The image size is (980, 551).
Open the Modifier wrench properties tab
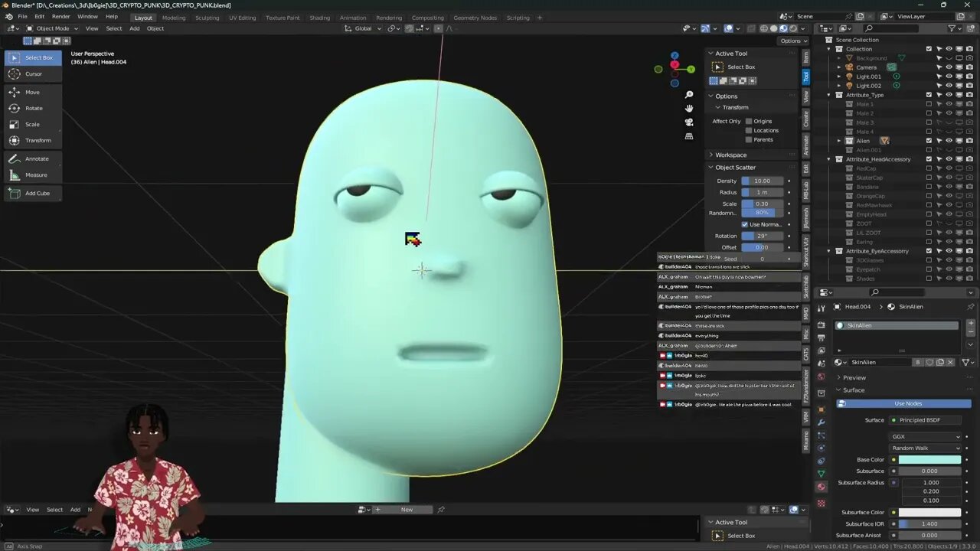pyautogui.click(x=822, y=422)
